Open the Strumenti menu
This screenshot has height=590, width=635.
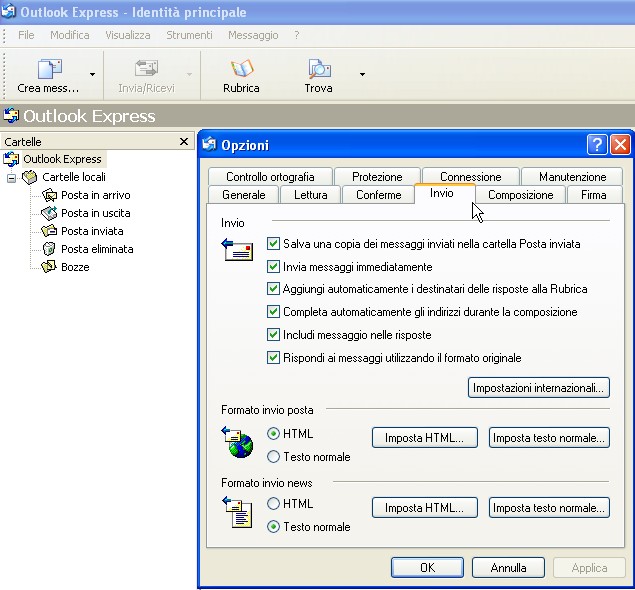coord(189,35)
